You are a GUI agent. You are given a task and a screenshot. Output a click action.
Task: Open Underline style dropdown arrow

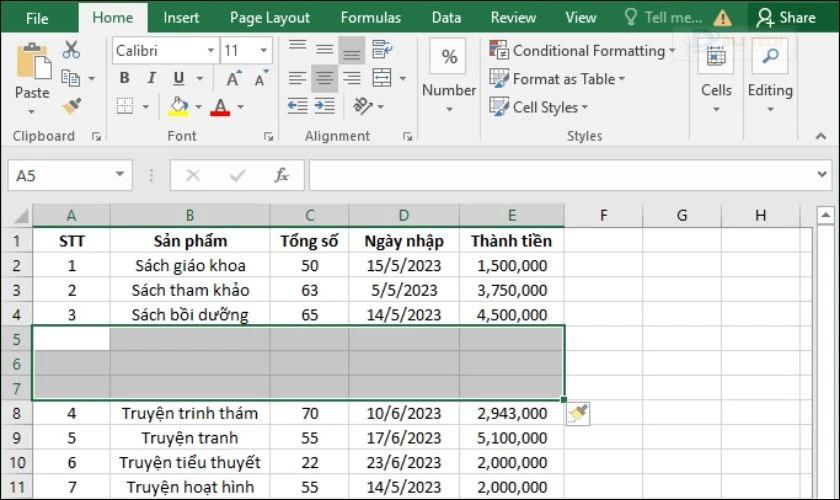click(200, 79)
